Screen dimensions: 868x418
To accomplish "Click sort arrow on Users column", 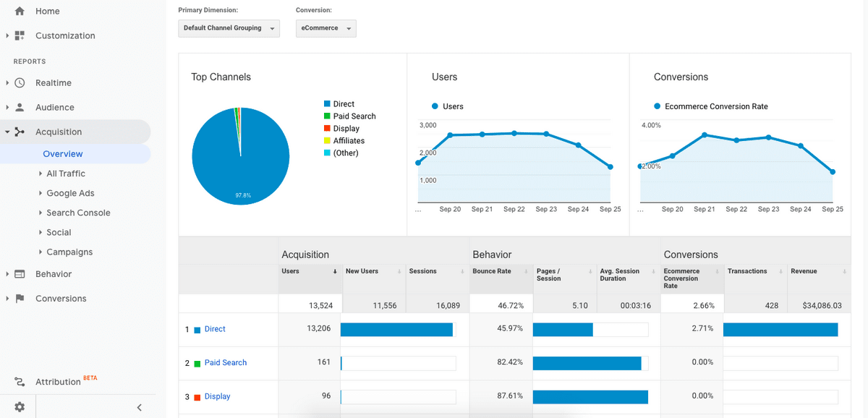I will [x=335, y=271].
